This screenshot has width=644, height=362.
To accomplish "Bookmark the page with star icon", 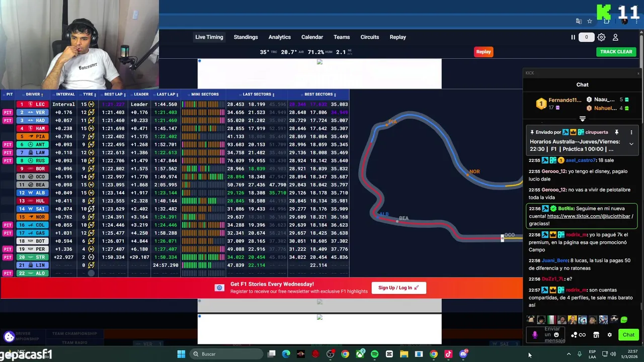I will coord(589,21).
